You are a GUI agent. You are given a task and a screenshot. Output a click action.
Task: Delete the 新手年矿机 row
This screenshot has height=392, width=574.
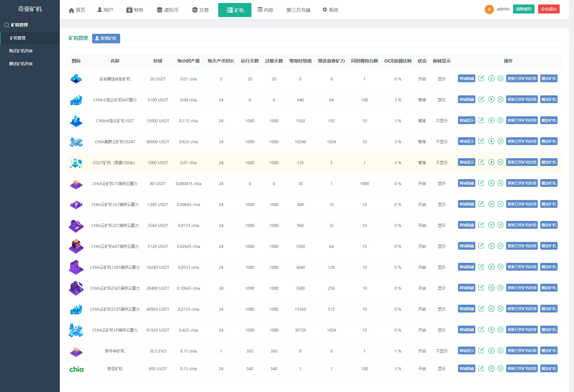tap(500, 350)
